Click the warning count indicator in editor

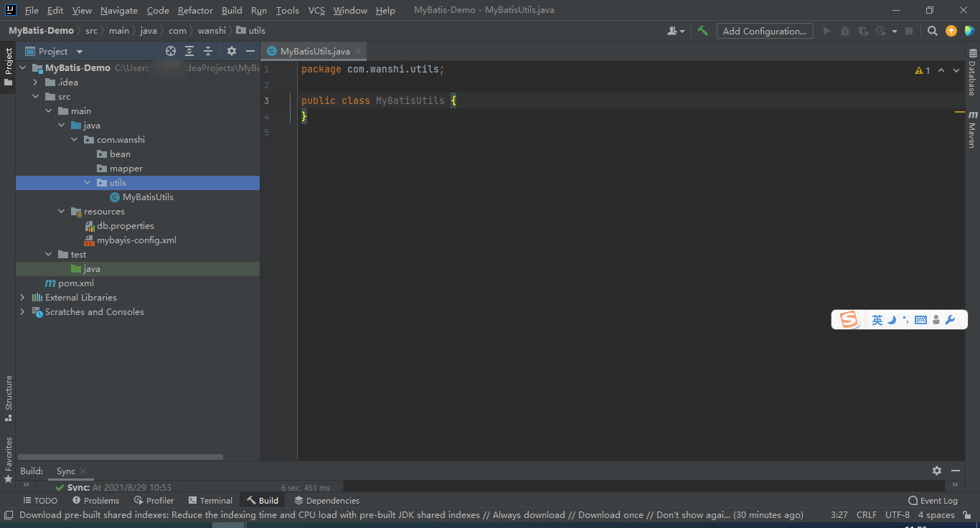(923, 70)
